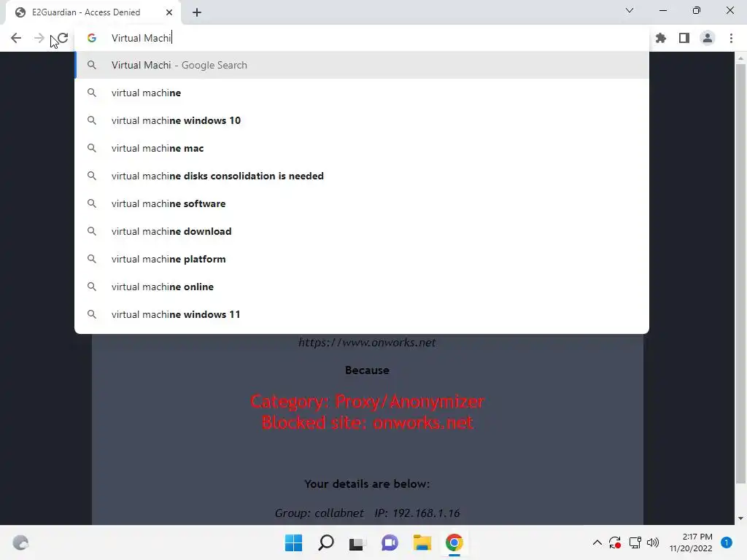Screen dimensions: 747x560
Task: Open the Widgets icon on taskbar left
Action: (x=20, y=542)
